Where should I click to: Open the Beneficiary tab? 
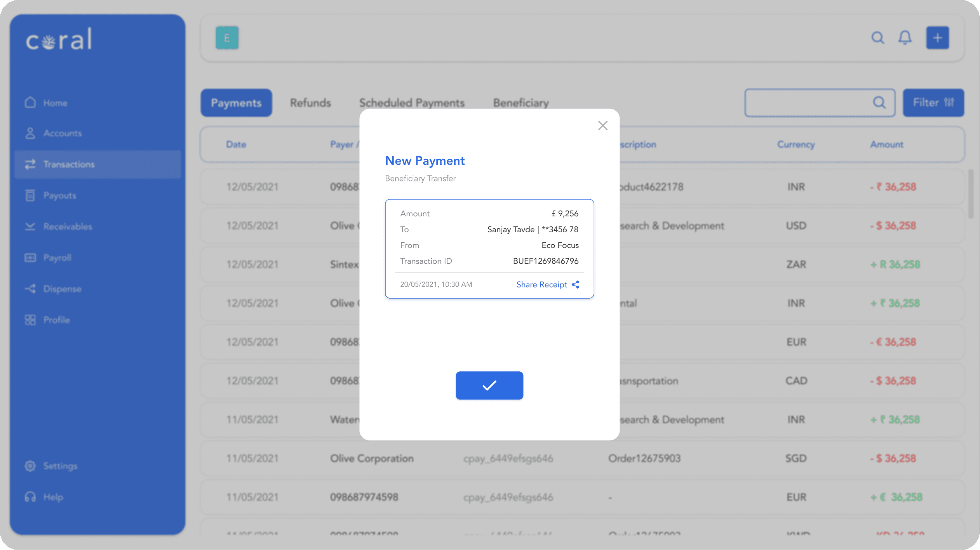[520, 103]
